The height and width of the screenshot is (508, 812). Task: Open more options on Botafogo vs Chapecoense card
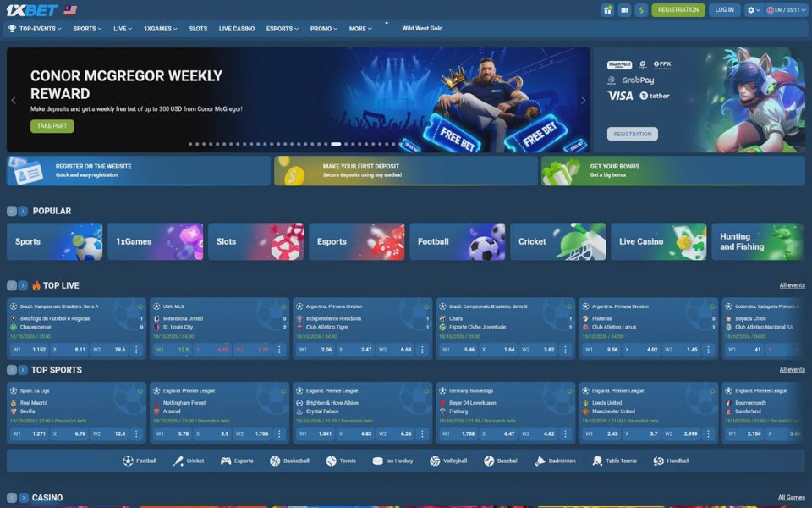[x=136, y=350]
